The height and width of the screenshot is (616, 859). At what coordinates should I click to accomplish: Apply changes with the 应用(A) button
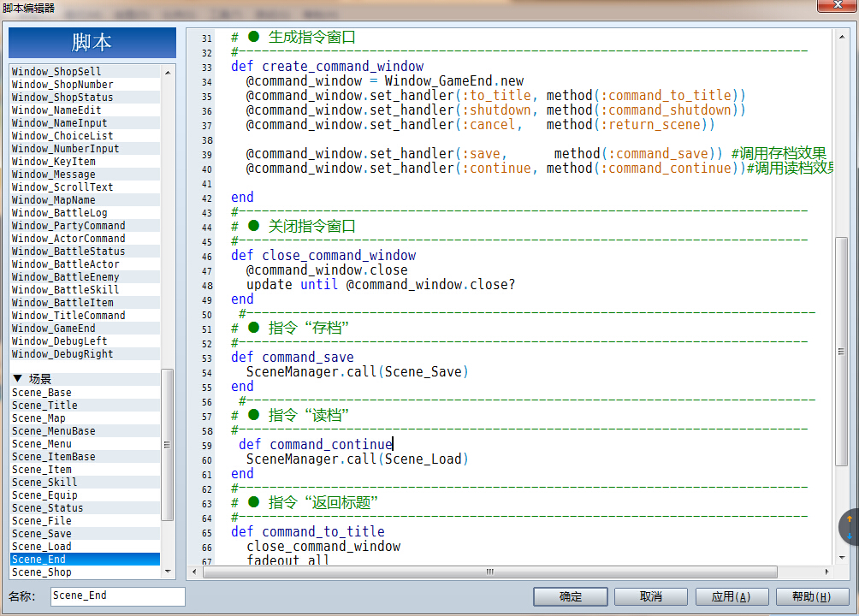[x=732, y=596]
